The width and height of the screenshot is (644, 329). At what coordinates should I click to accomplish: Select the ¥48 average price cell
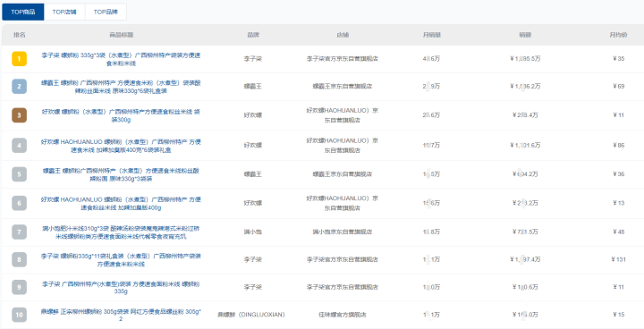click(x=618, y=232)
